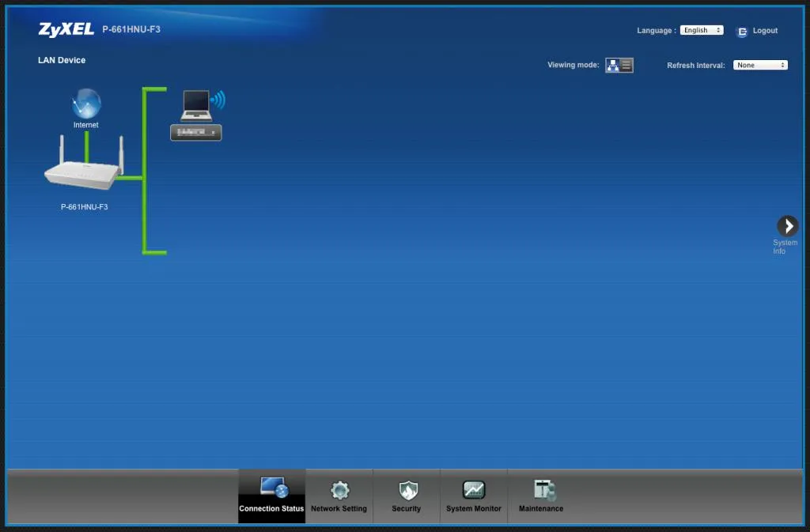Open the Connection Status tab

click(272, 496)
